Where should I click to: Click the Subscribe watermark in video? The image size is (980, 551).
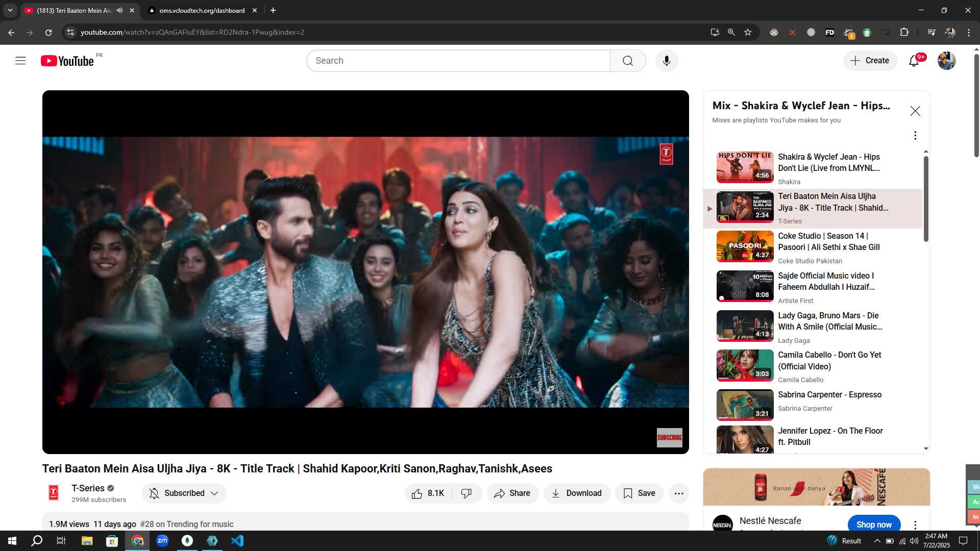(670, 438)
